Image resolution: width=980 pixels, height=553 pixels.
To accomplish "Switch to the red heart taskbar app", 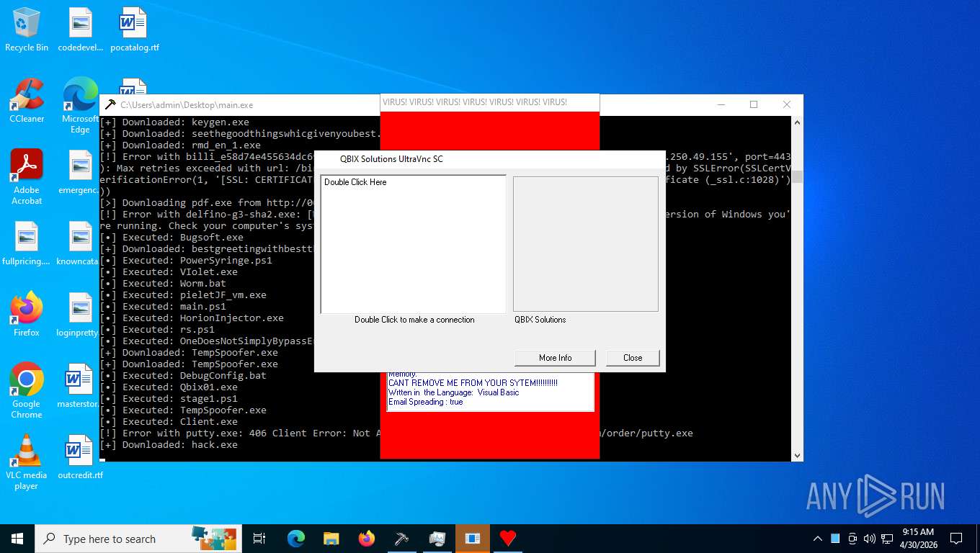I will [508, 539].
